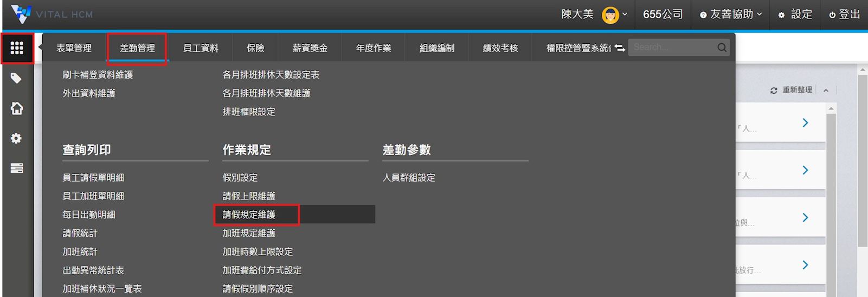Open 人員群組設定 link
868x297 pixels.
coord(409,178)
